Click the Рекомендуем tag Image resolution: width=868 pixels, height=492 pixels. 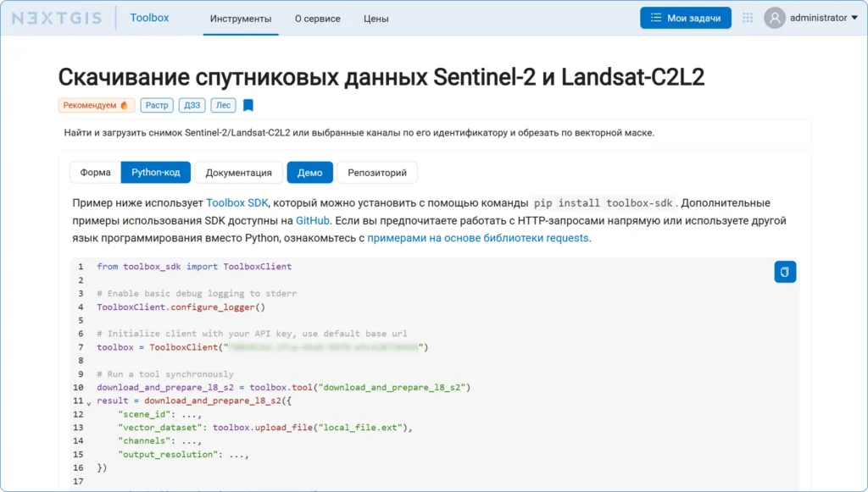coord(97,105)
